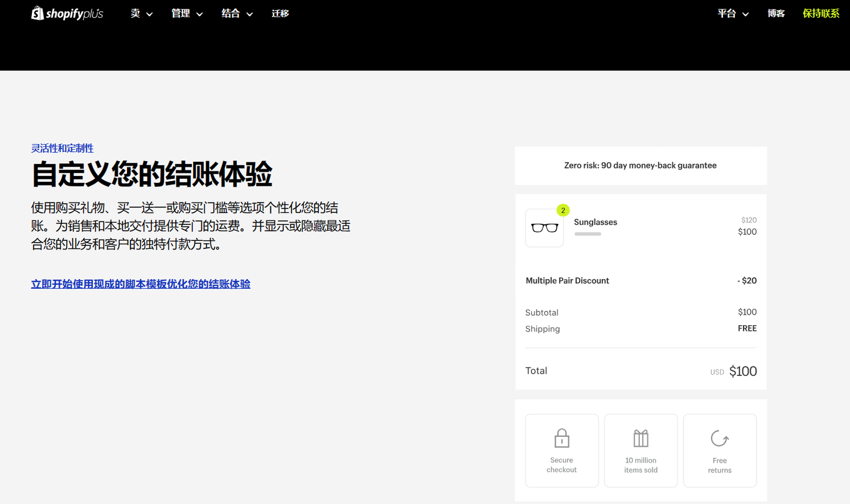The width and height of the screenshot is (850, 504).
Task: Open the 博客 menu item
Action: point(776,13)
